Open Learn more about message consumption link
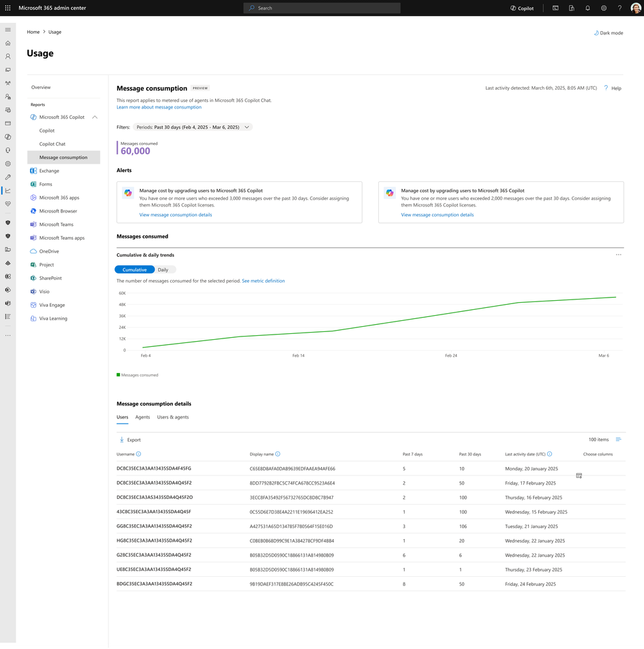 tap(159, 107)
